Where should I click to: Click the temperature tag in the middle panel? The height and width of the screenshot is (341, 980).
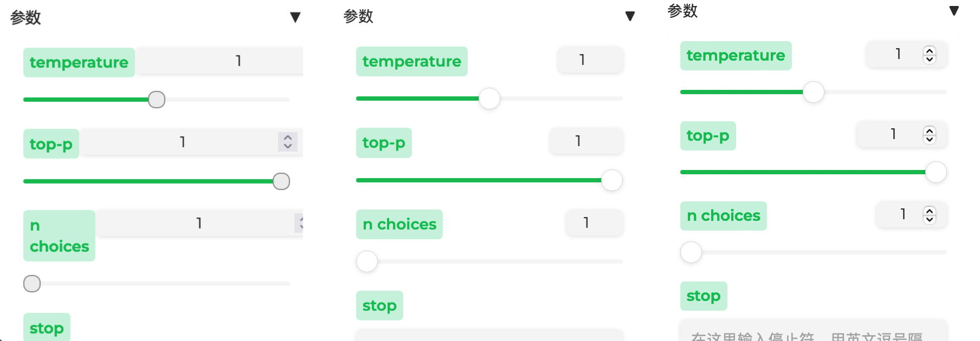(x=411, y=61)
